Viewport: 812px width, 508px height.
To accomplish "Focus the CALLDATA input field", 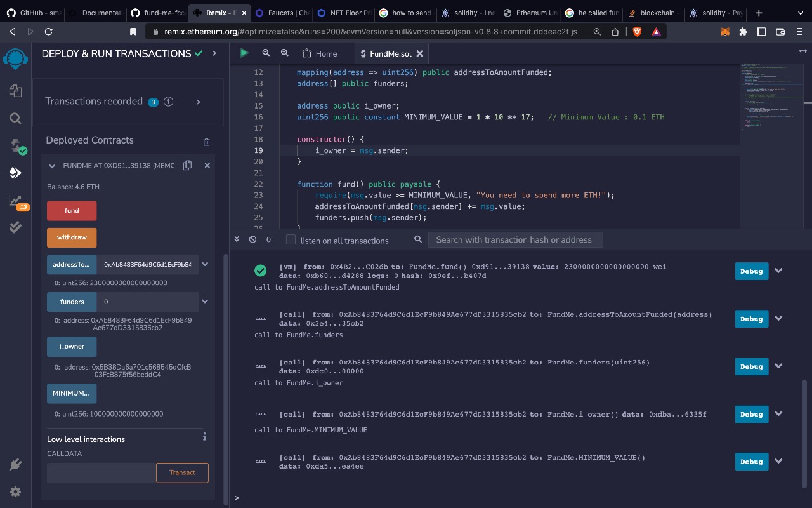I will [101, 472].
